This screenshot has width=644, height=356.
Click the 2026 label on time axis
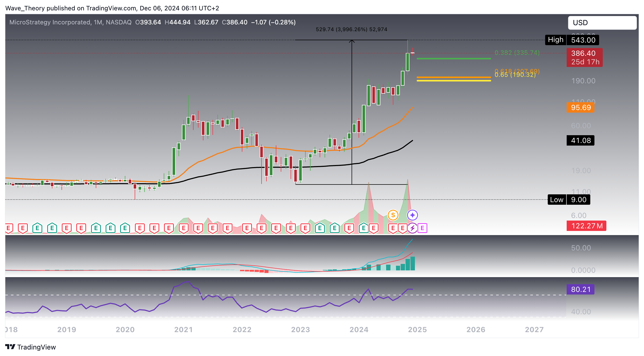476,330
